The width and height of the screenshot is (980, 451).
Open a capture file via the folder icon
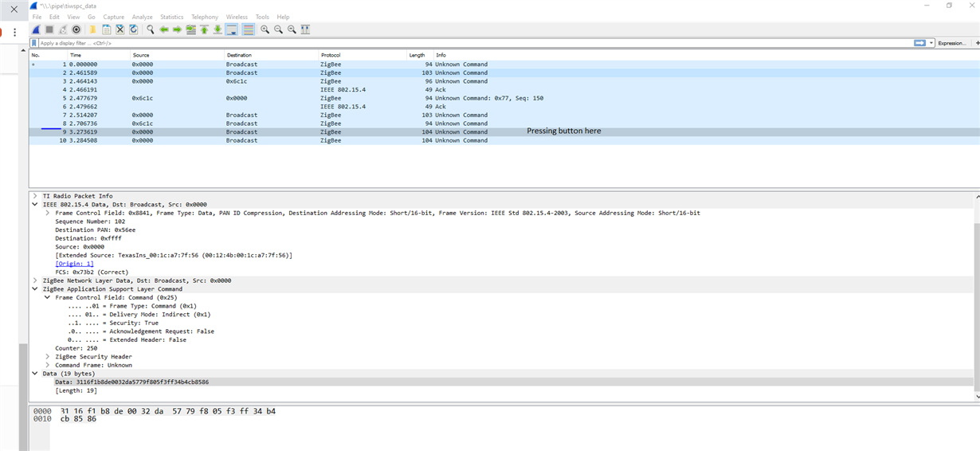[92, 29]
